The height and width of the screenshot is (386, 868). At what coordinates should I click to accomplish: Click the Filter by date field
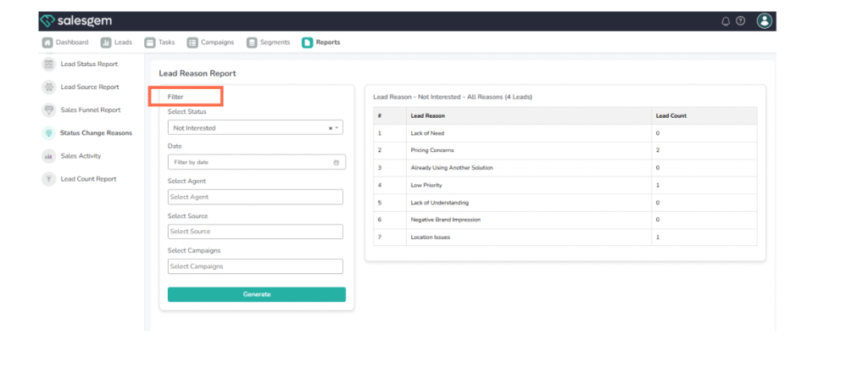pyautogui.click(x=250, y=162)
